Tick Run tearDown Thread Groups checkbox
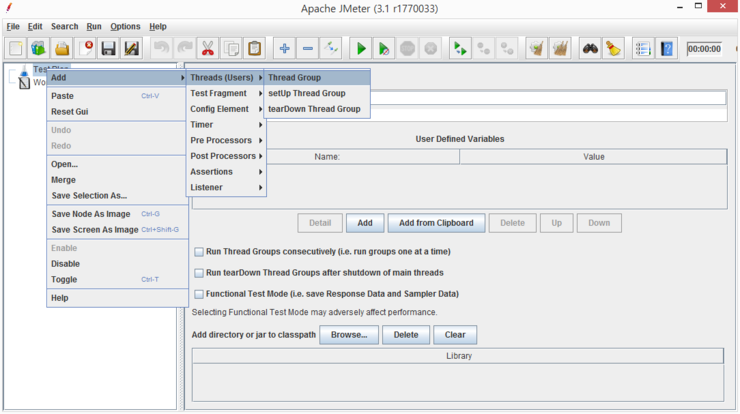Image resolution: width=740 pixels, height=414 pixels. pos(199,273)
